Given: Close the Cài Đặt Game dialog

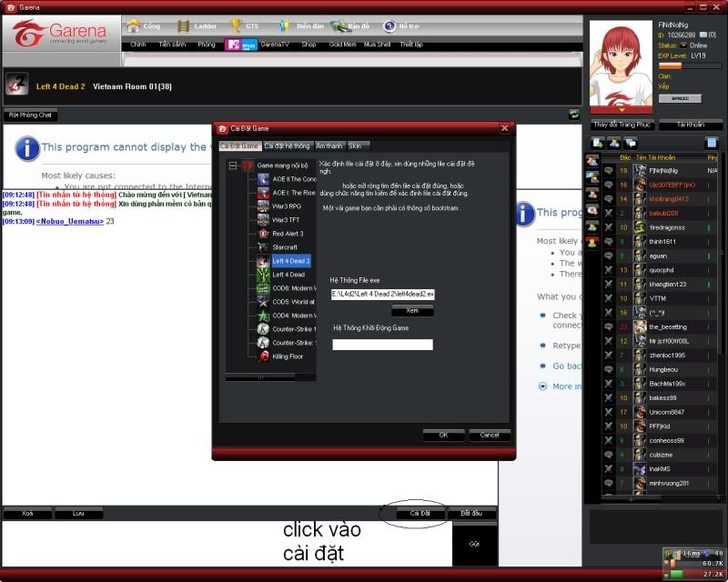Looking at the screenshot, I should pos(505,128).
